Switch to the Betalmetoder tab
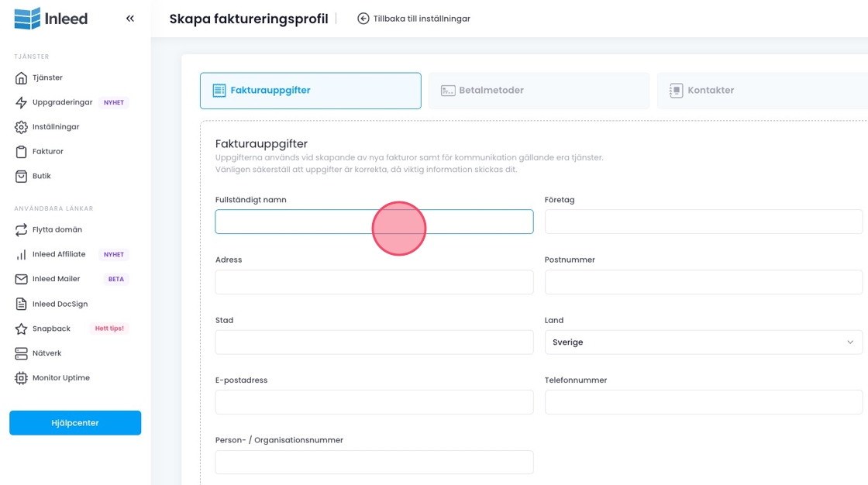 539,91
